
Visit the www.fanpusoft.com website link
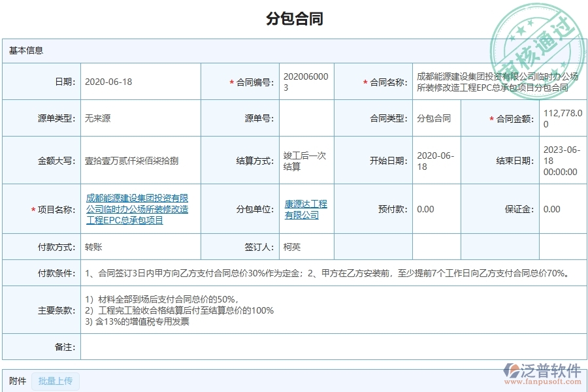click(x=544, y=380)
